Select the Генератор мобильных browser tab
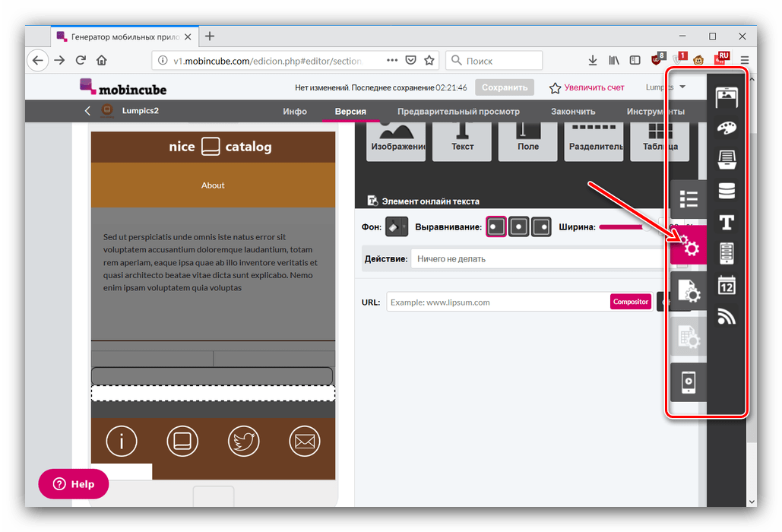 (124, 36)
